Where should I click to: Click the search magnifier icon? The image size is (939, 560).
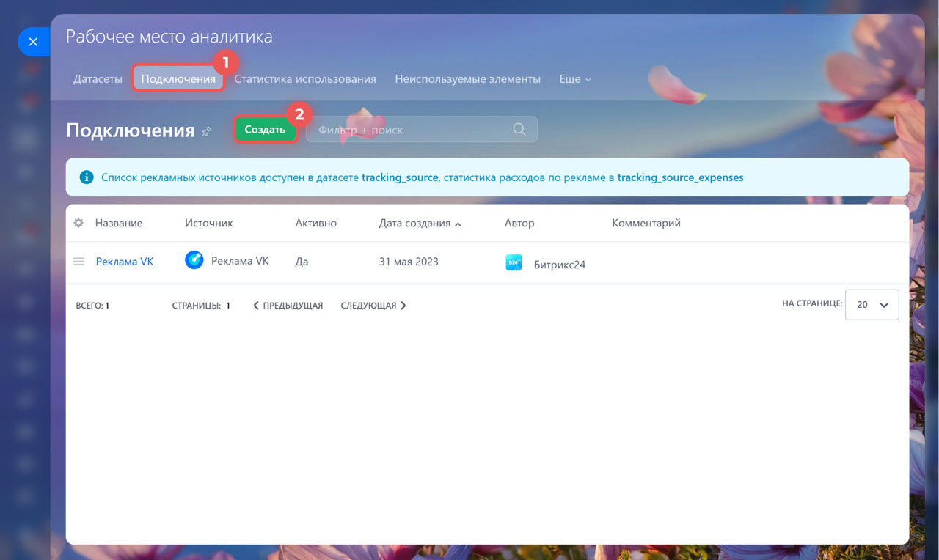tap(519, 129)
